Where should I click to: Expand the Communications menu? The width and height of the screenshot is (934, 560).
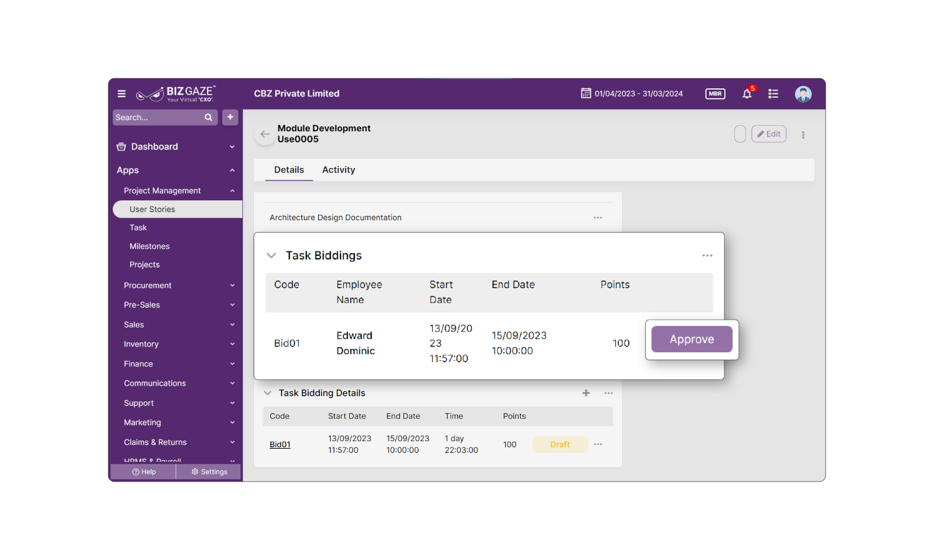click(232, 383)
